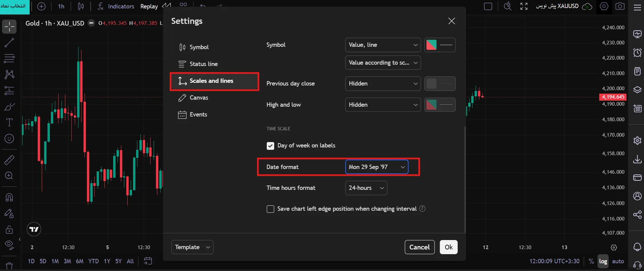Expand Symbol Value, line dropdown
This screenshot has width=644, height=271.
[x=383, y=45]
